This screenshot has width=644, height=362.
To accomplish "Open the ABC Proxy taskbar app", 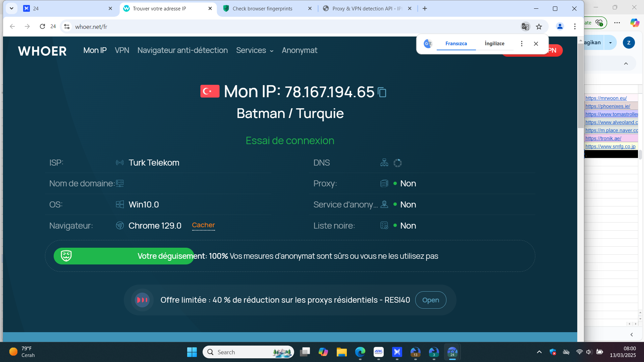I will pyautogui.click(x=379, y=352).
